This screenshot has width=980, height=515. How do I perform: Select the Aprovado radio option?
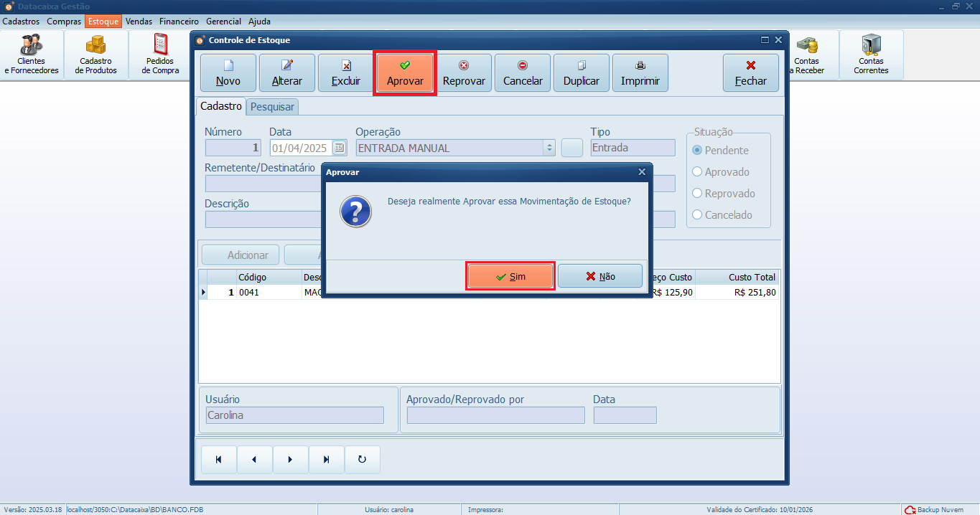tap(697, 172)
